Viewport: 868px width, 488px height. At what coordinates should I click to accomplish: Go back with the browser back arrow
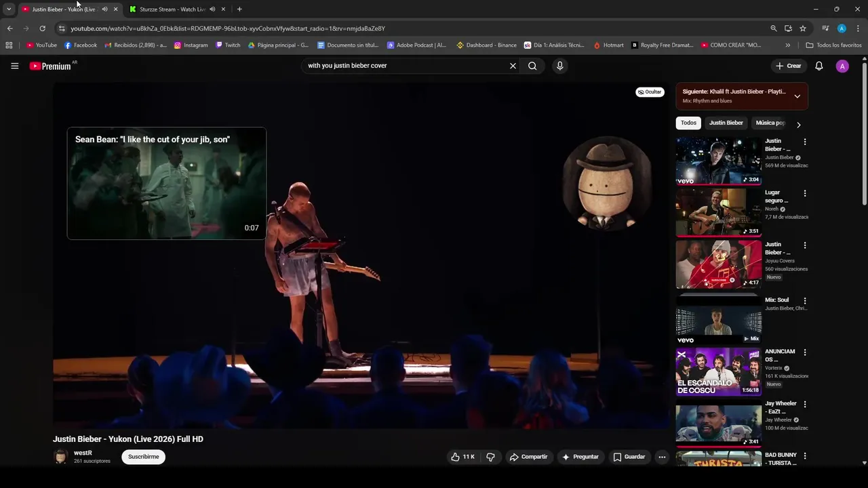[x=9, y=28]
